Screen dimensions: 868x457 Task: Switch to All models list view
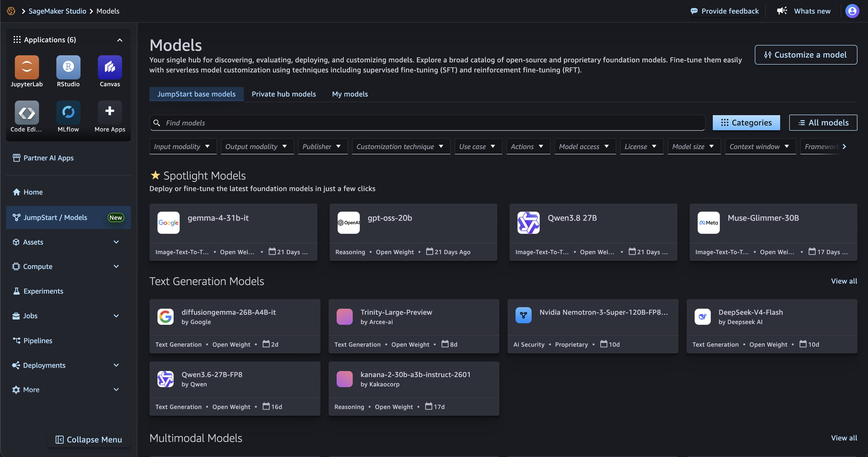(x=823, y=123)
